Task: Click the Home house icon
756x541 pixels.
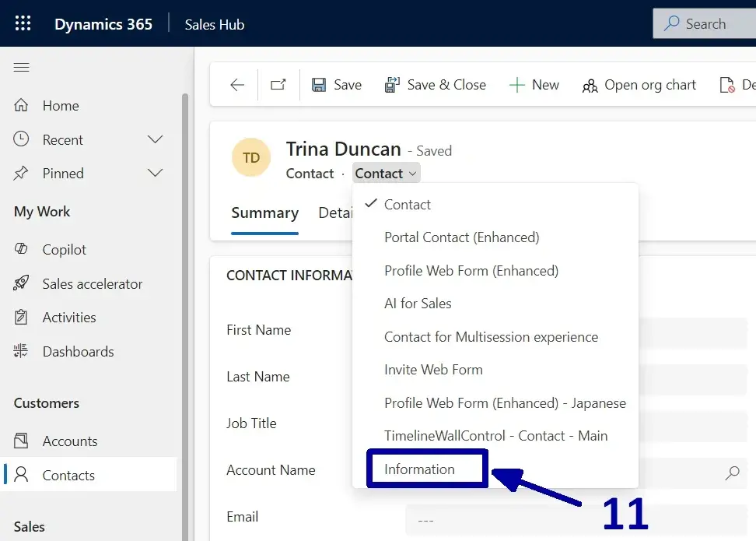Action: pos(21,105)
